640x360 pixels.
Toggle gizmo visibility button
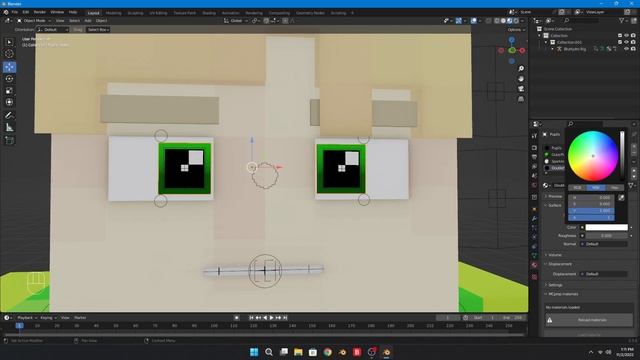tap(459, 20)
